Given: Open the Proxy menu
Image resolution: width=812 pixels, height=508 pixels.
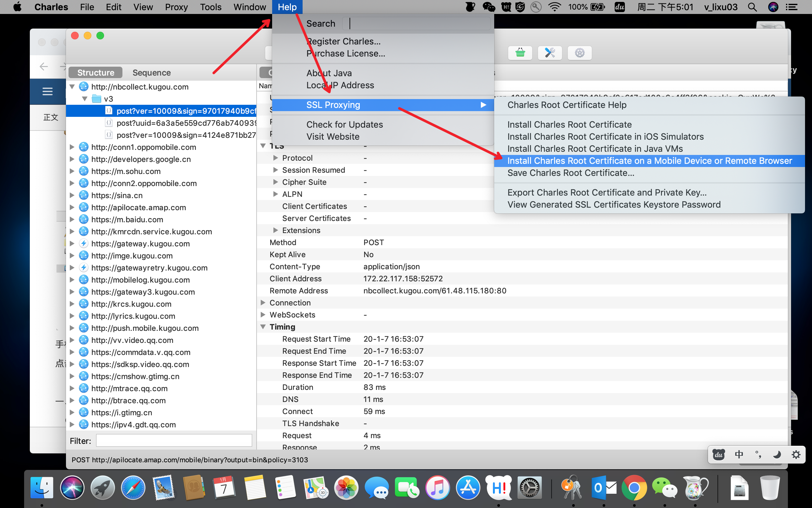Looking at the screenshot, I should (x=176, y=7).
